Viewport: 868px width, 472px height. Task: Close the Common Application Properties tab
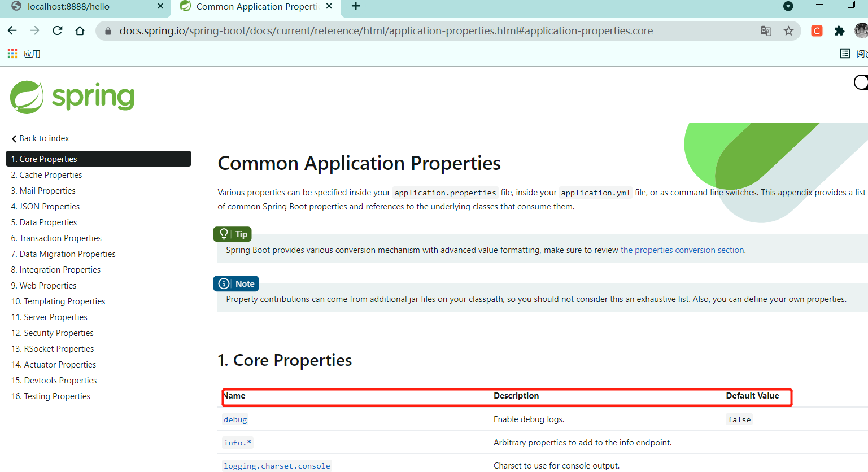point(329,6)
